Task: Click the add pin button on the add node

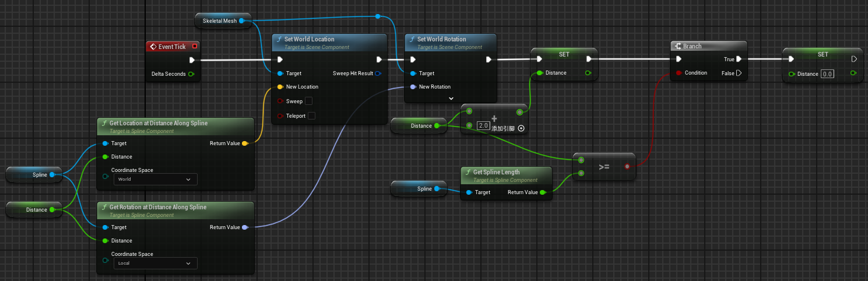Action: point(521,128)
